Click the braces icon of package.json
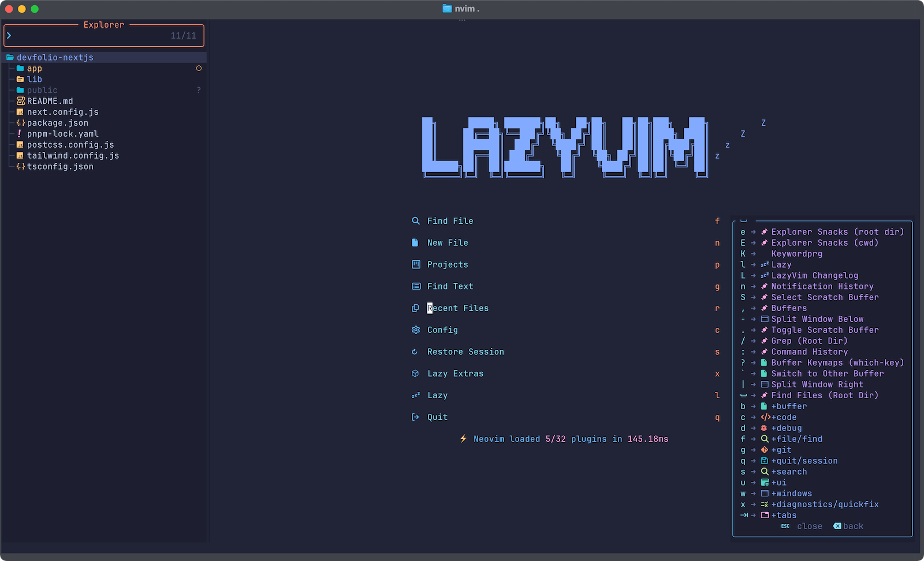The image size is (924, 561). point(21,123)
